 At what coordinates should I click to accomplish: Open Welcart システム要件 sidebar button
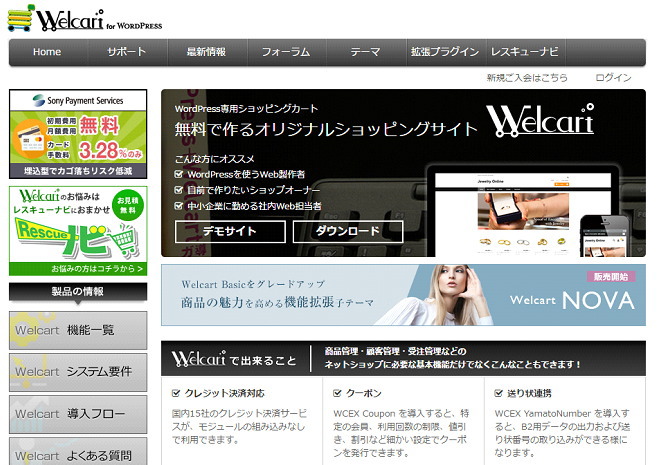click(x=78, y=372)
